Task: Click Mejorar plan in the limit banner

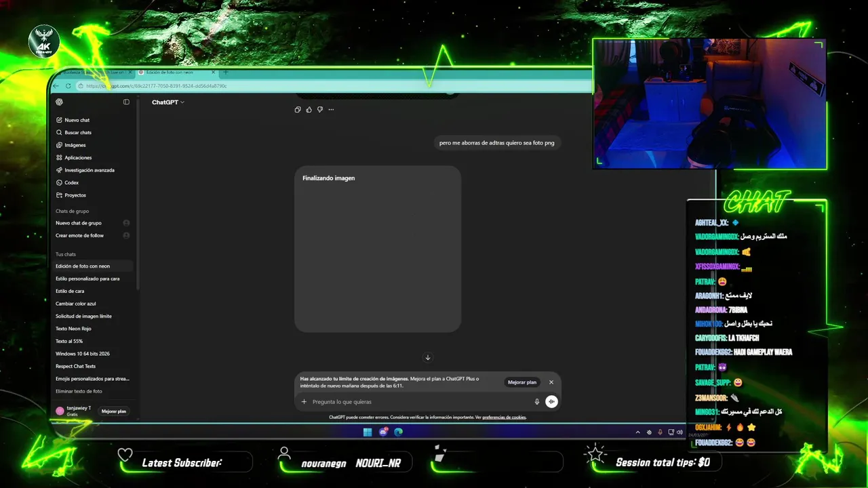Action: 522,382
